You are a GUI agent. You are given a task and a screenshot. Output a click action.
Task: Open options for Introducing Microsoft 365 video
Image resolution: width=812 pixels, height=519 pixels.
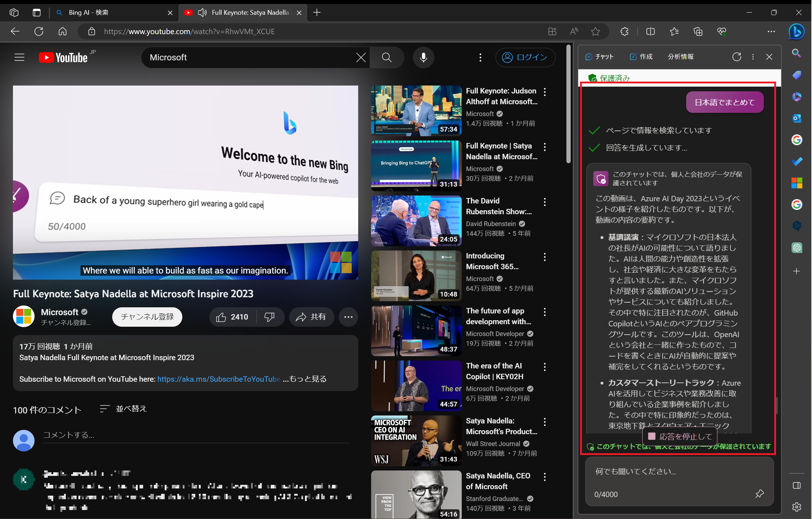coord(545,257)
